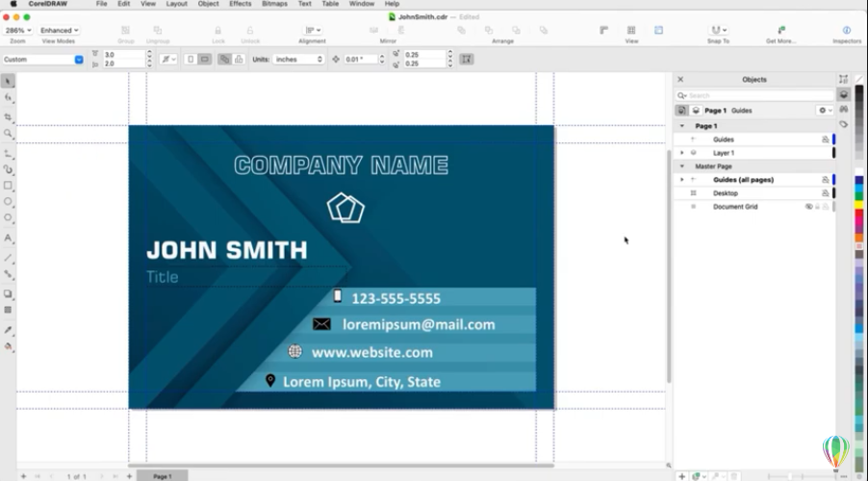Close the Objects panel
868x481 pixels.
point(681,80)
